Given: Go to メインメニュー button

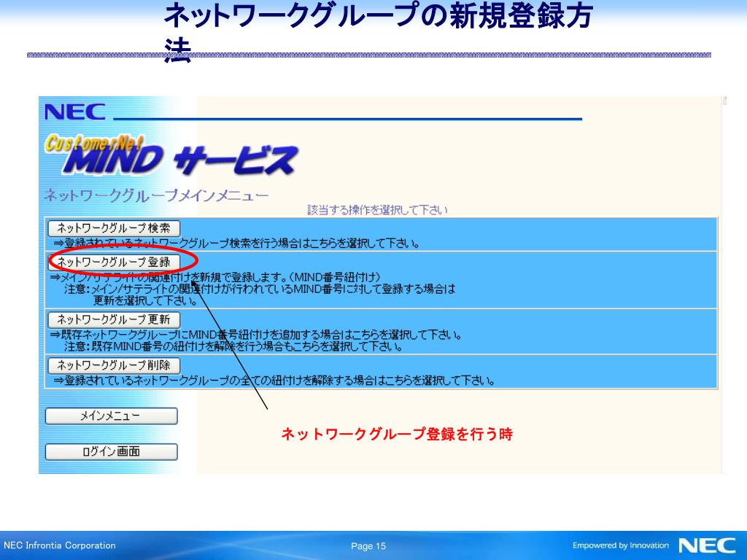Looking at the screenshot, I should (x=111, y=416).
